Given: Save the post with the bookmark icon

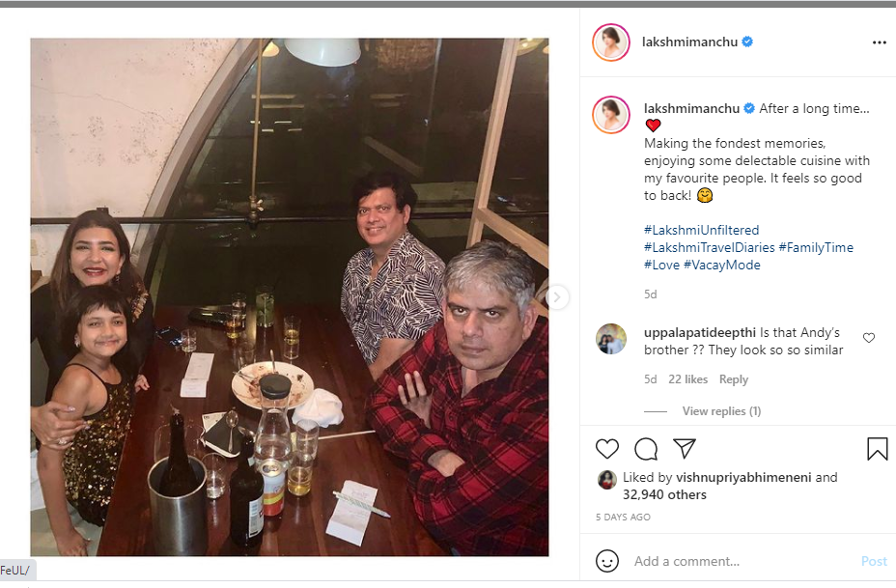Looking at the screenshot, I should tap(877, 449).
